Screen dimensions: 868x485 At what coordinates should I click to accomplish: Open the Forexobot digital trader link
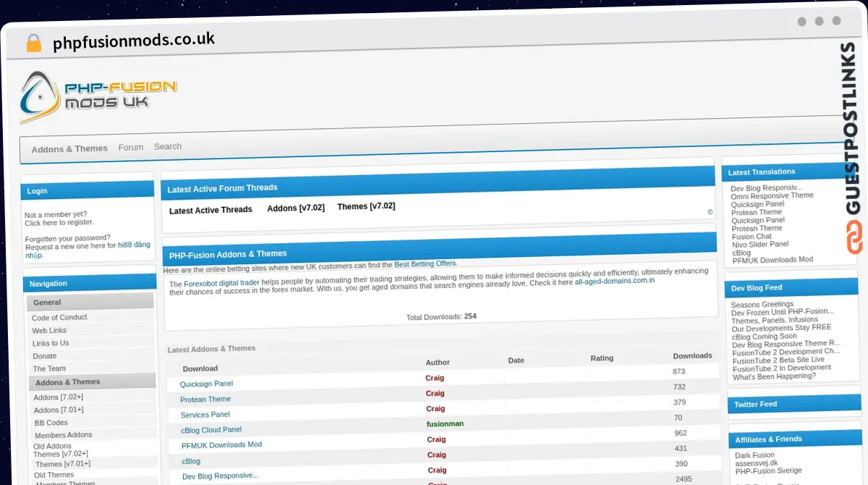pyautogui.click(x=221, y=284)
